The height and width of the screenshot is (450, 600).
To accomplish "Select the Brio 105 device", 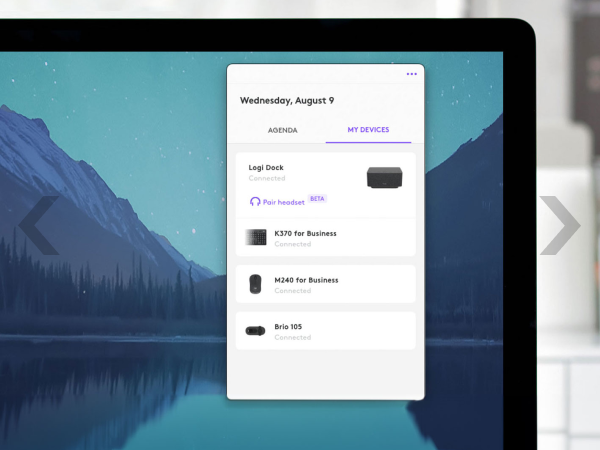I will pos(326,331).
